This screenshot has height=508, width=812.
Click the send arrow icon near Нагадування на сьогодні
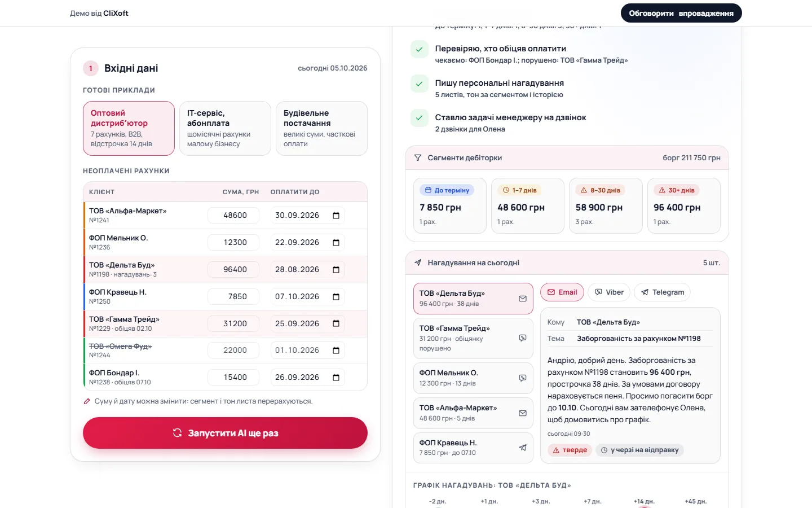418,262
